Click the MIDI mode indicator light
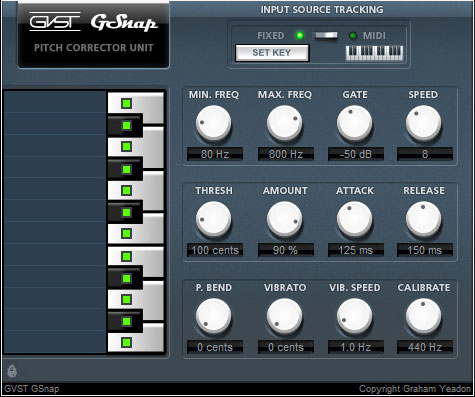Screen dimensions: 475x397 353,35
